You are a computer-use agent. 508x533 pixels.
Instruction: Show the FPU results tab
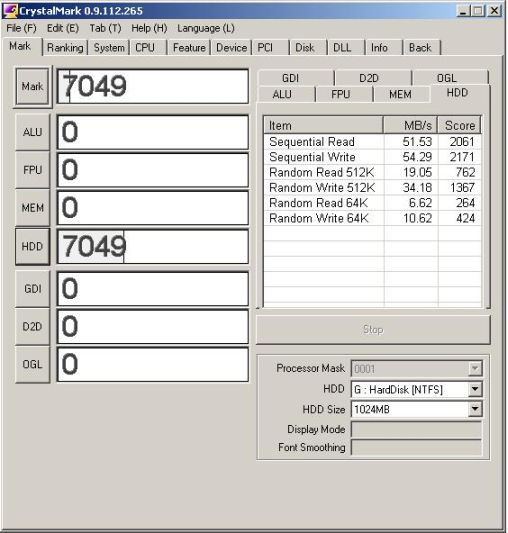344,94
